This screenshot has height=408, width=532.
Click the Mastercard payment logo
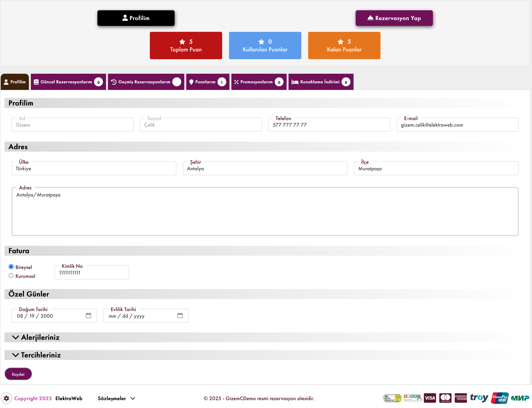tap(445, 398)
